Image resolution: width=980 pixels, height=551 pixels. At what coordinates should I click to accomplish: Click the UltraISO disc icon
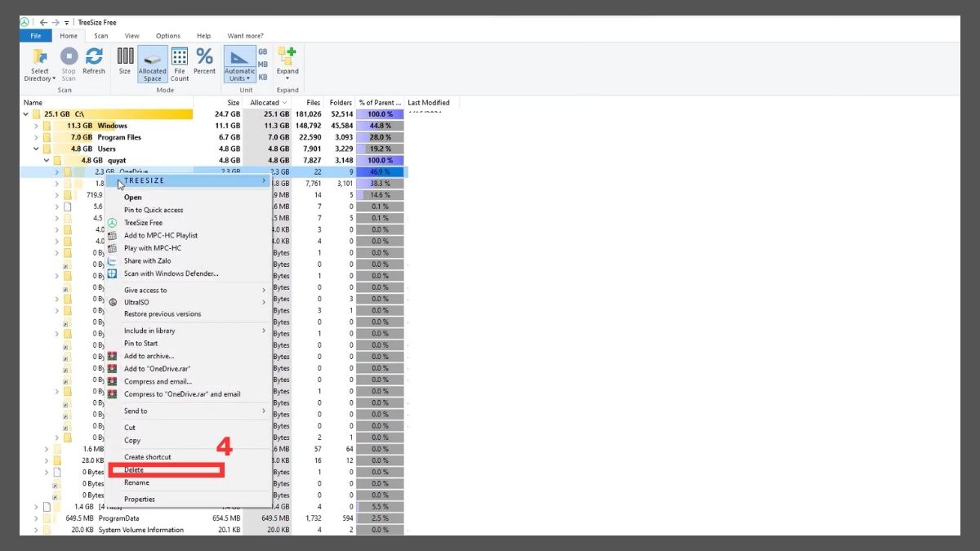tap(113, 302)
